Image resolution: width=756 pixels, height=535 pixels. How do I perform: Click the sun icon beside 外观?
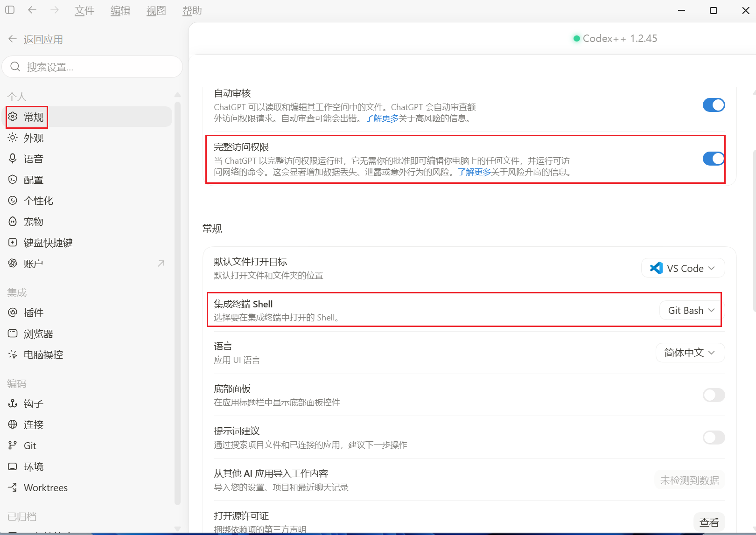click(13, 138)
